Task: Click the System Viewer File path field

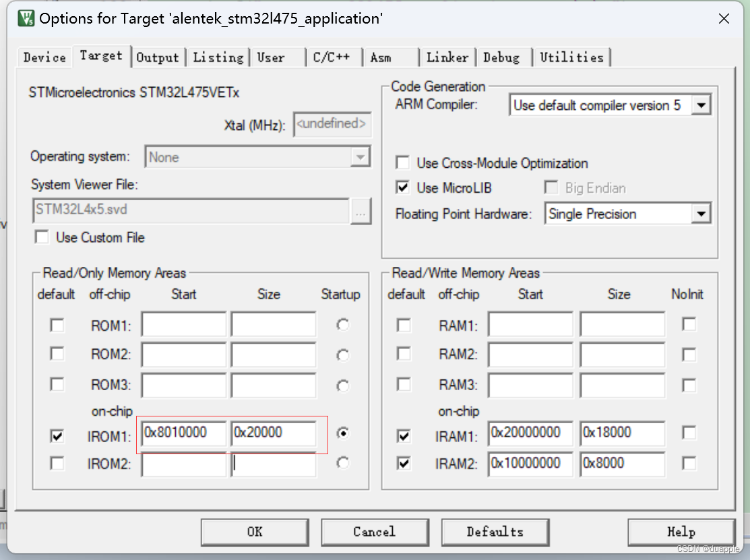Action: [x=191, y=210]
